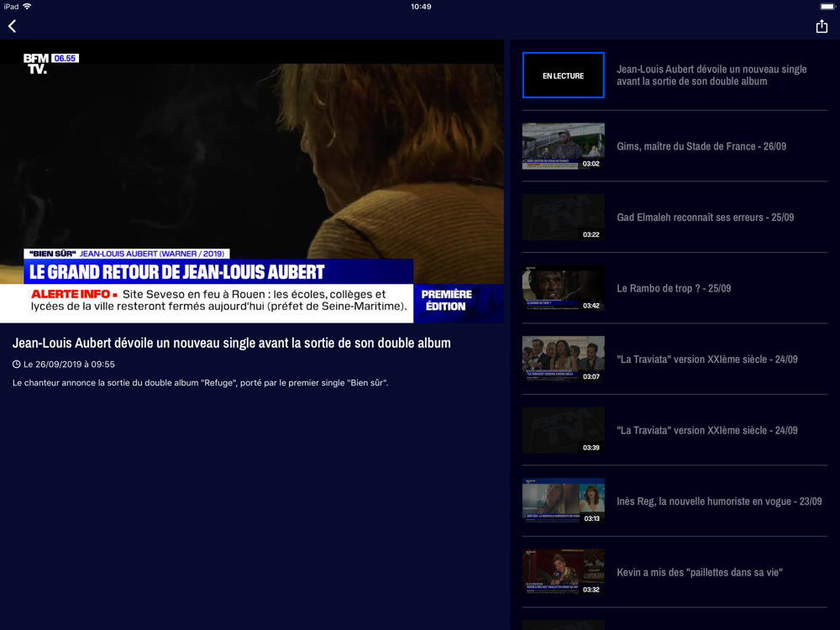The width and height of the screenshot is (840, 630).
Task: Play La Traviata 03:39 thumbnail
Action: 563,430
